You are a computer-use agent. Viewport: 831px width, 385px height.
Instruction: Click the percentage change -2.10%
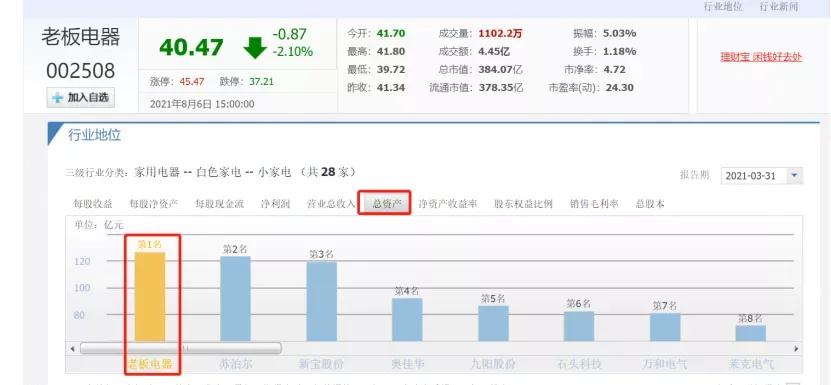pyautogui.click(x=293, y=51)
